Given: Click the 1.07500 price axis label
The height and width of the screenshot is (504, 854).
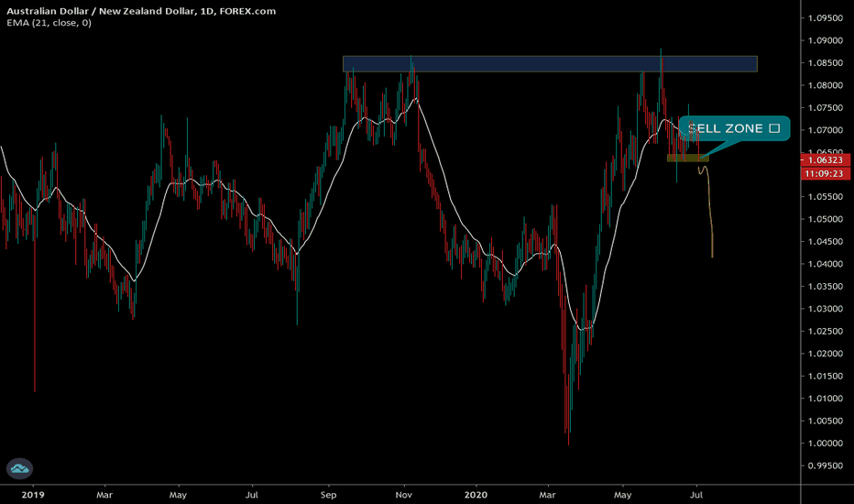Looking at the screenshot, I should coord(825,107).
